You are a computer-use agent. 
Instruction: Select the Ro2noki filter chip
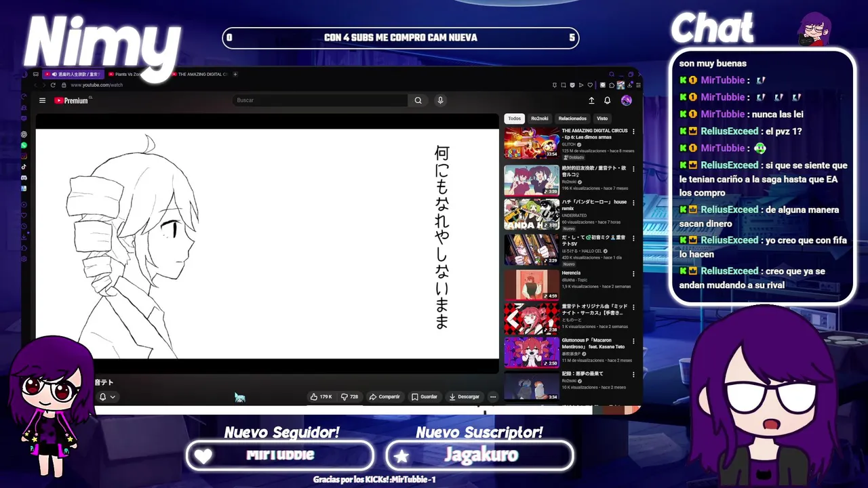[540, 119]
